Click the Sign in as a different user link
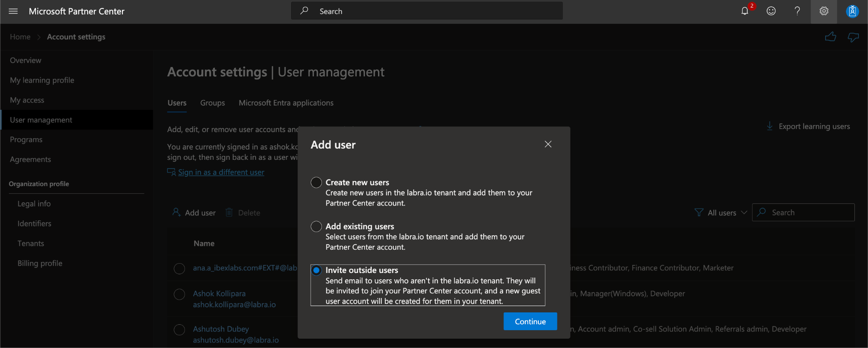 pyautogui.click(x=221, y=172)
